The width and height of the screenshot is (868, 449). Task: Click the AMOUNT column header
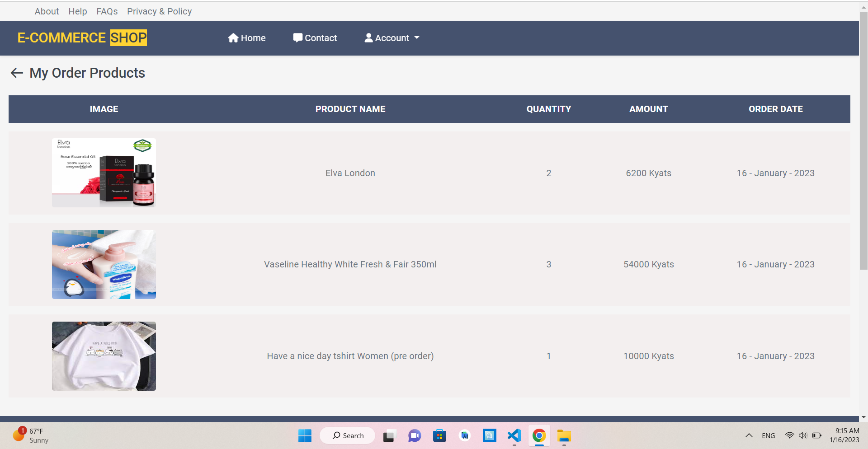click(649, 109)
